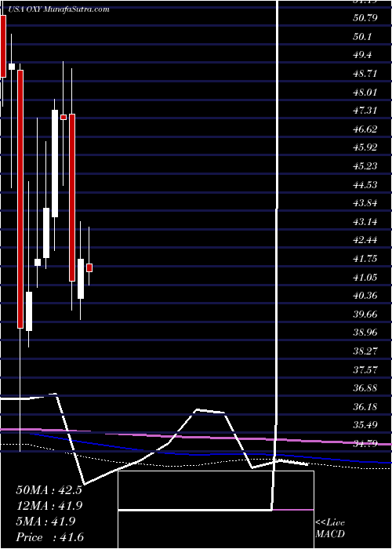
Task: Click the 47.31 price axis label
Action: (365, 111)
